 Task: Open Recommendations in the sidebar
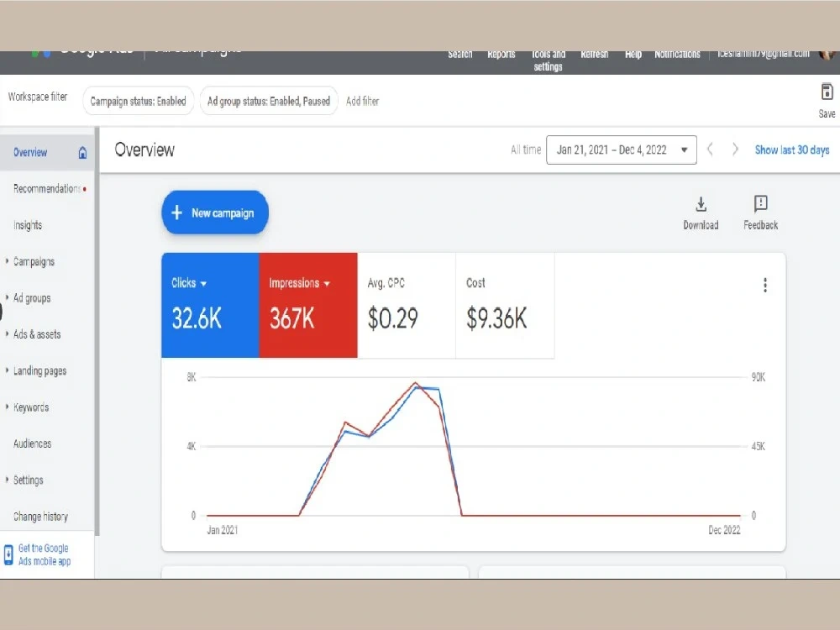click(47, 188)
